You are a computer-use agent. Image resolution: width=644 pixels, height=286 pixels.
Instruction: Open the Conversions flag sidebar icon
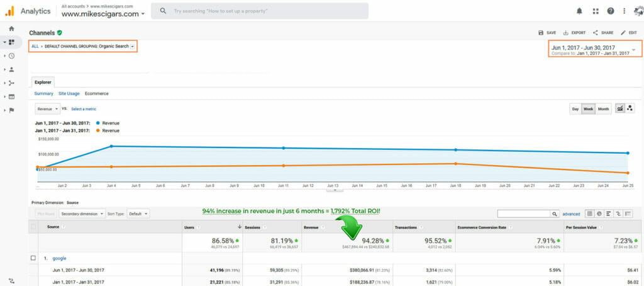click(x=11, y=110)
